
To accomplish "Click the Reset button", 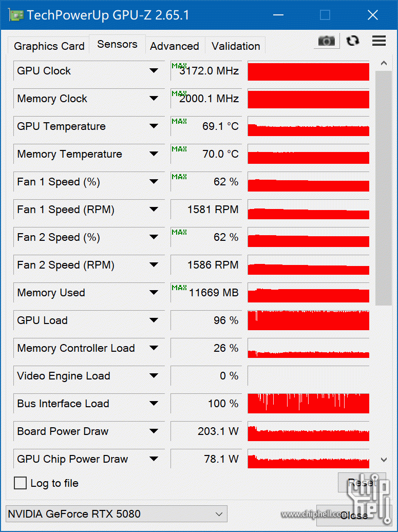I will coord(362,483).
